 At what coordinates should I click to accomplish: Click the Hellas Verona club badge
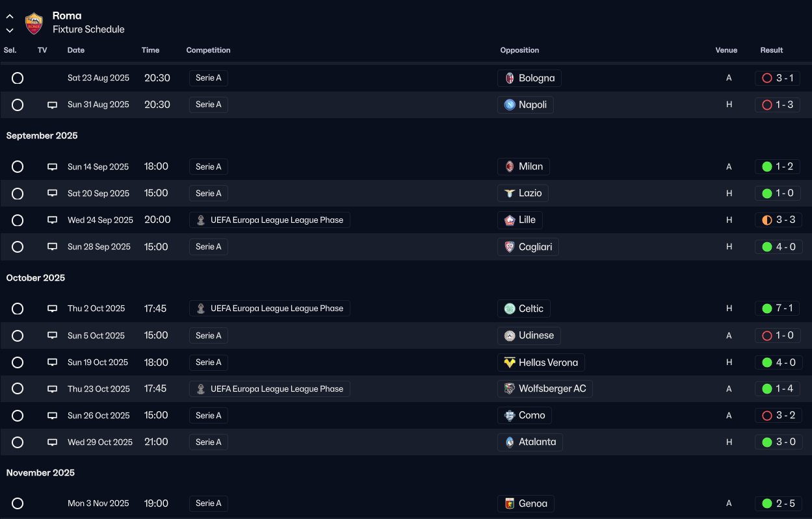click(510, 362)
